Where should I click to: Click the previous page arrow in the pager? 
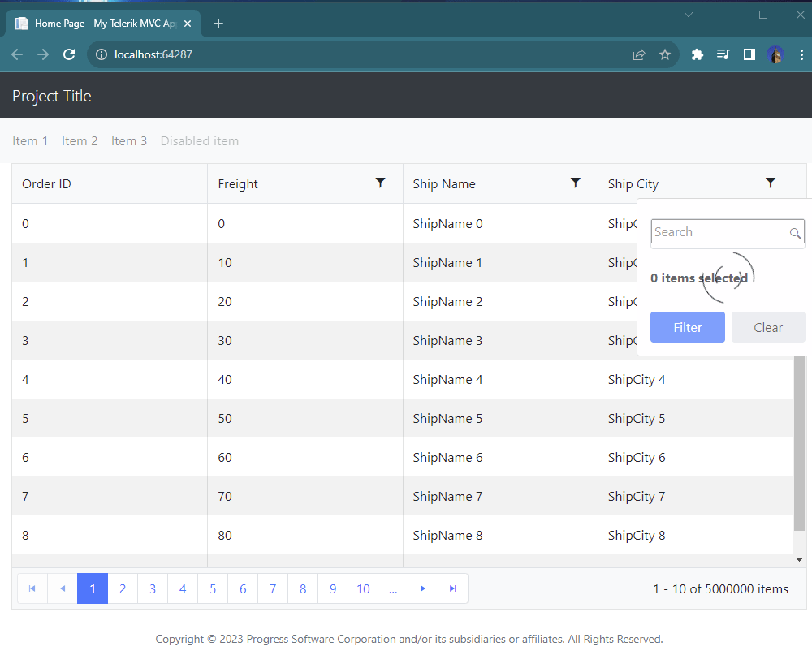click(63, 588)
